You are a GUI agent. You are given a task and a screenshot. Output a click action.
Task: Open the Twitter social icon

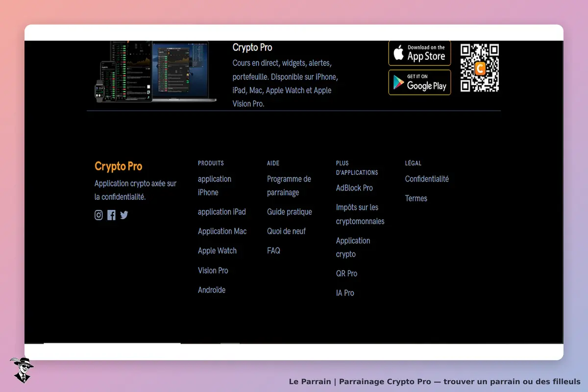(124, 215)
